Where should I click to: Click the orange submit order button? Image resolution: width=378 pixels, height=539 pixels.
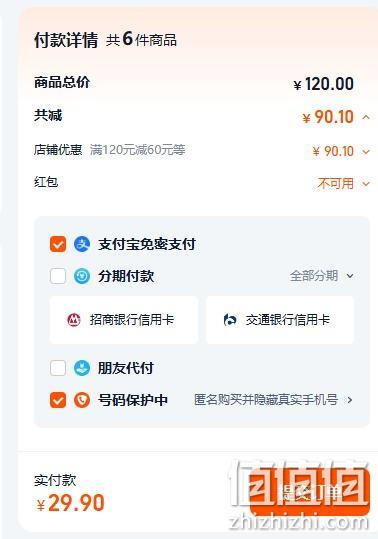pos(309,492)
